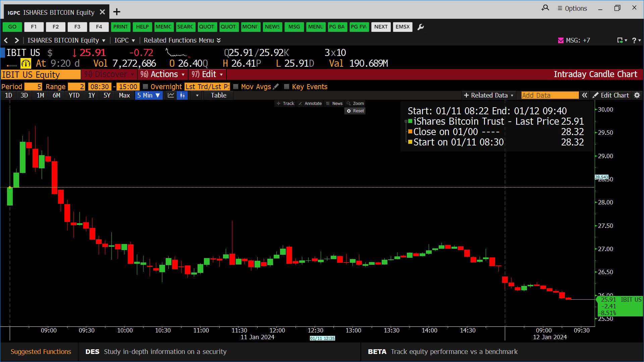
Task: Click the HELP function key
Action: pyautogui.click(x=142, y=27)
